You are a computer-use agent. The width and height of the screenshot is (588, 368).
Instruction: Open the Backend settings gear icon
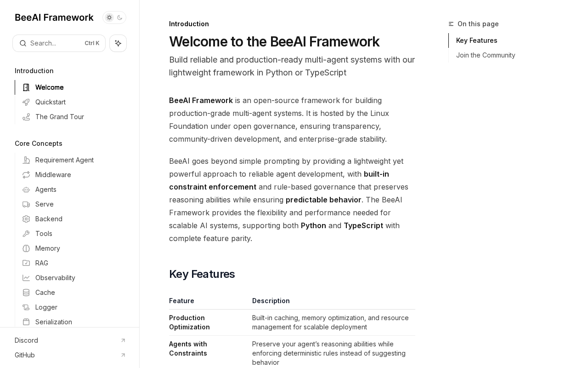pos(26,219)
